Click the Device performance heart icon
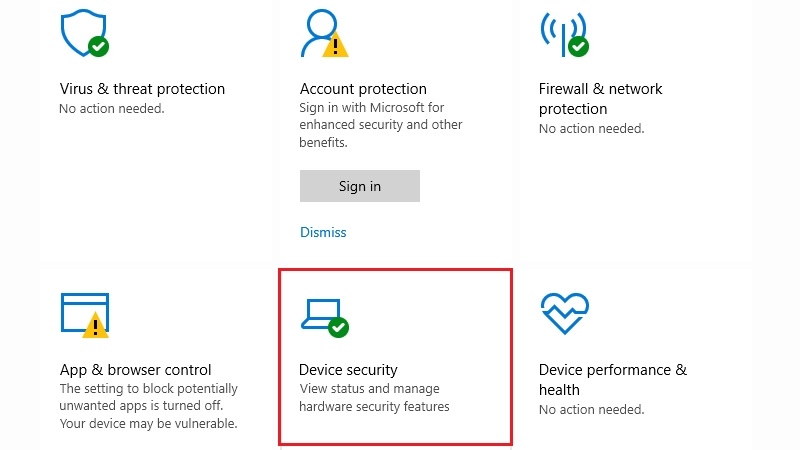Screen dimensions: 800x450 tap(565, 313)
